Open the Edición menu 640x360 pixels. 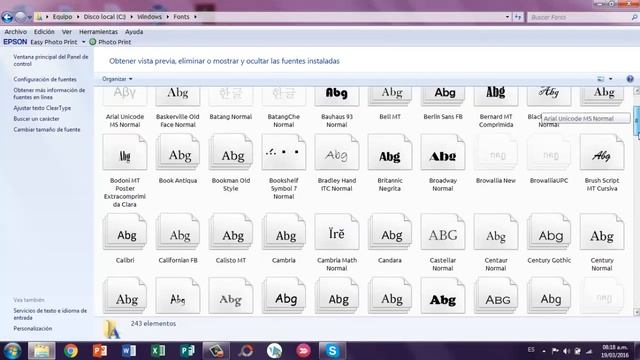click(x=44, y=31)
